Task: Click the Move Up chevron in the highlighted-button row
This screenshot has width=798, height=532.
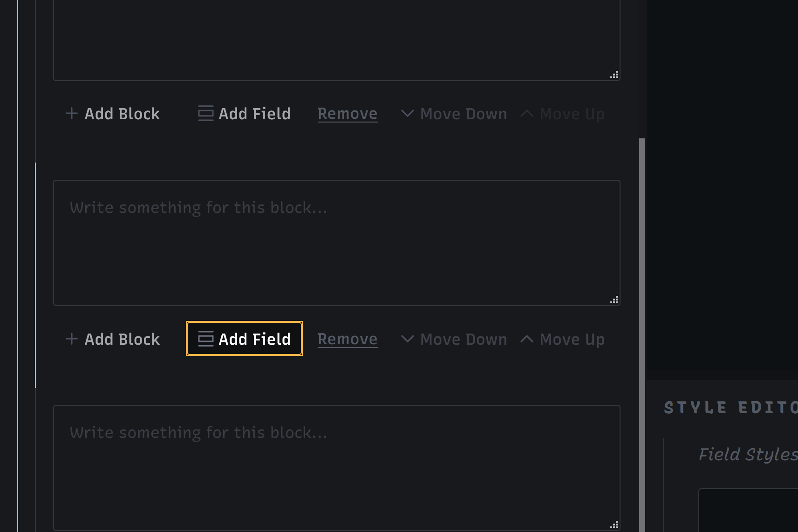Action: [x=526, y=339]
